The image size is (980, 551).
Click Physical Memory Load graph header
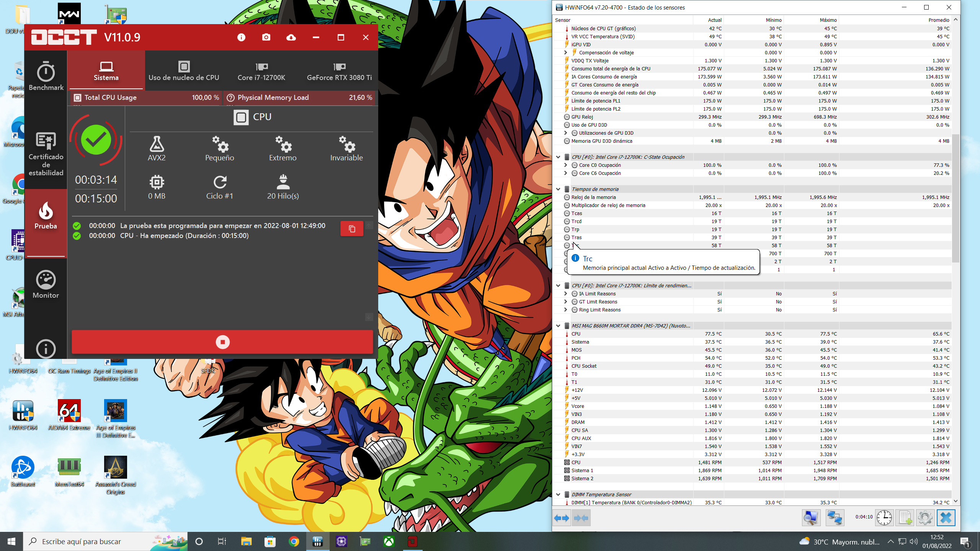(x=299, y=98)
